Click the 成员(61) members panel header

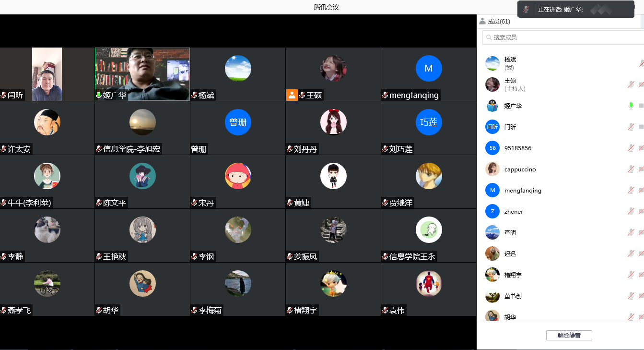[499, 22]
